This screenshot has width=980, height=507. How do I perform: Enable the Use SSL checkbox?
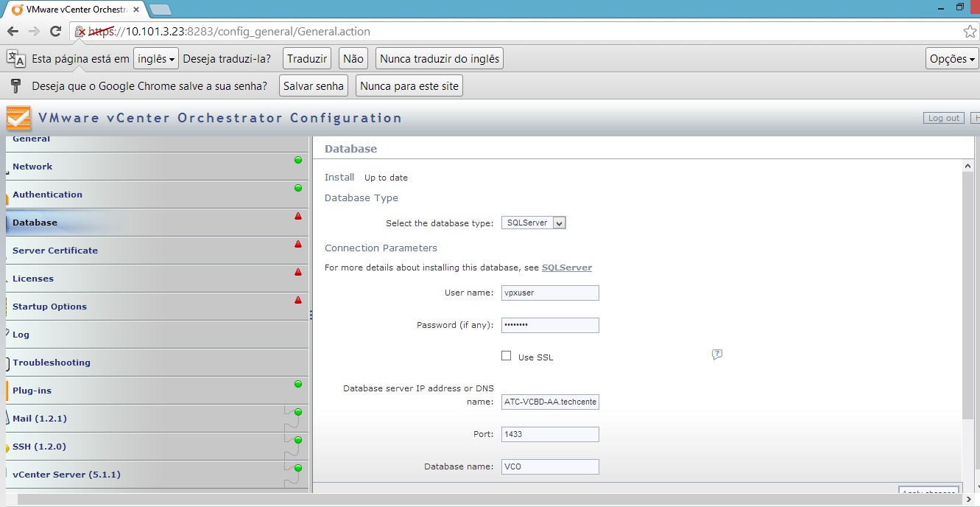(x=506, y=356)
